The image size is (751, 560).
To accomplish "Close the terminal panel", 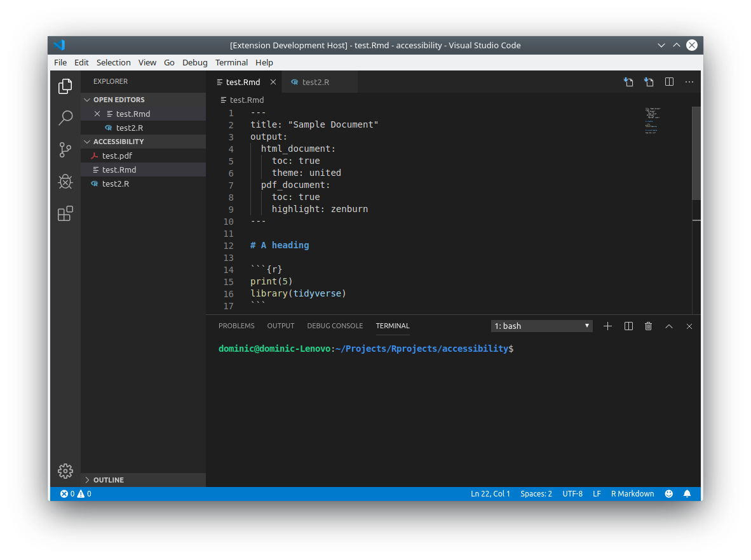I will point(689,326).
